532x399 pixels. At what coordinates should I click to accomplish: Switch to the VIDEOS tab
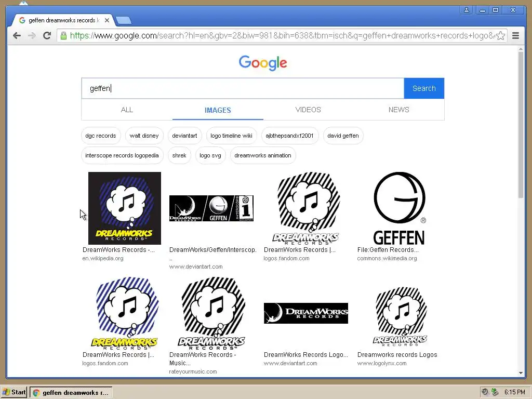308,110
